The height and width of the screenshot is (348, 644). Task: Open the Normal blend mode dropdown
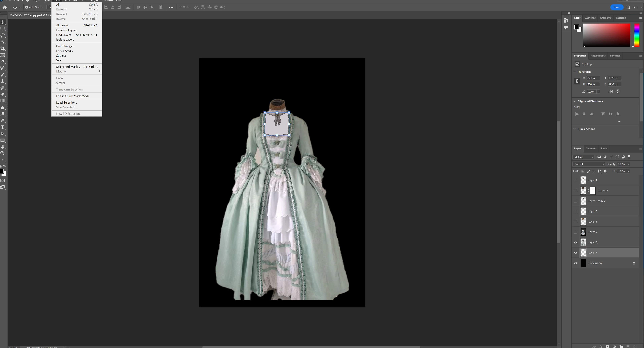tap(588, 164)
